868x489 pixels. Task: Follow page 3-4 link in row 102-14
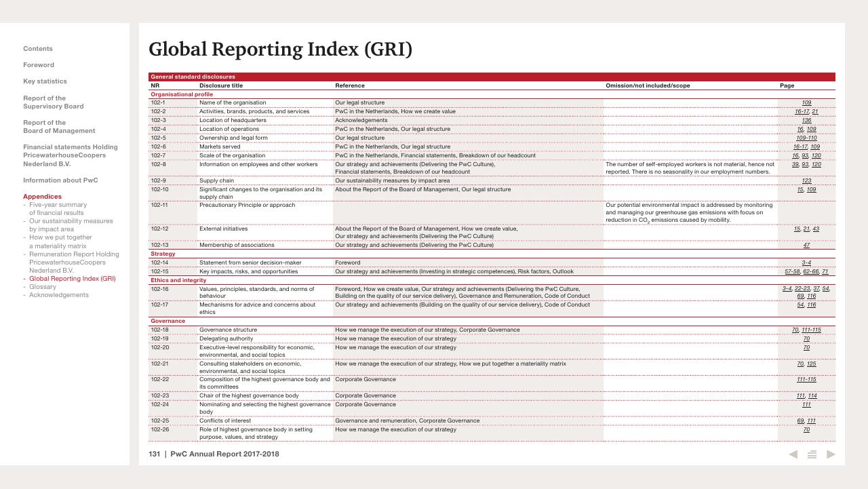[806, 263]
